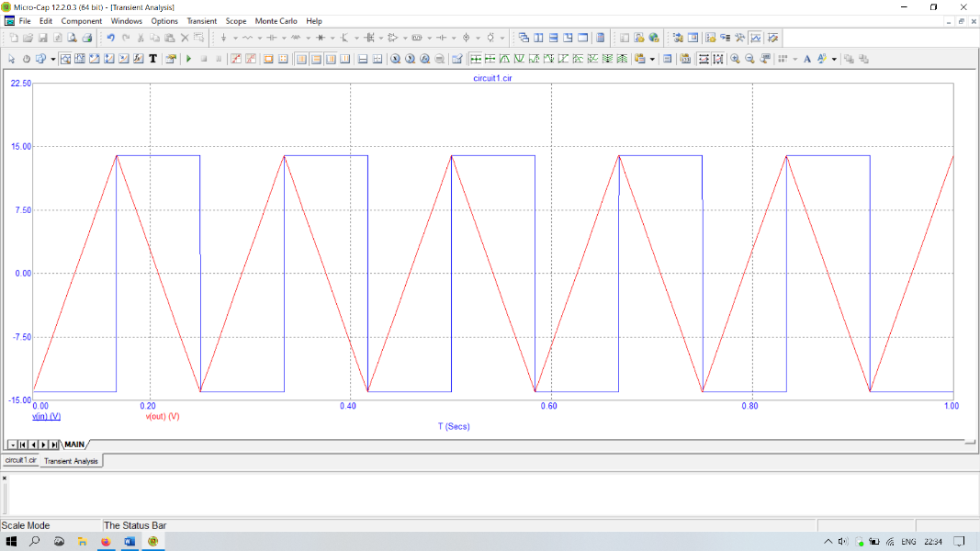
Task: Click the large letter A font icon
Action: pos(807,59)
